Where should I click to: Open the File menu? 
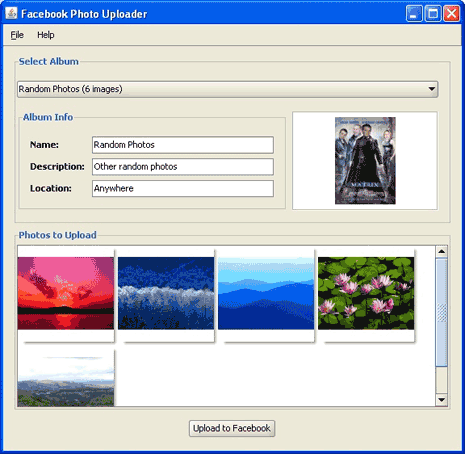17,35
